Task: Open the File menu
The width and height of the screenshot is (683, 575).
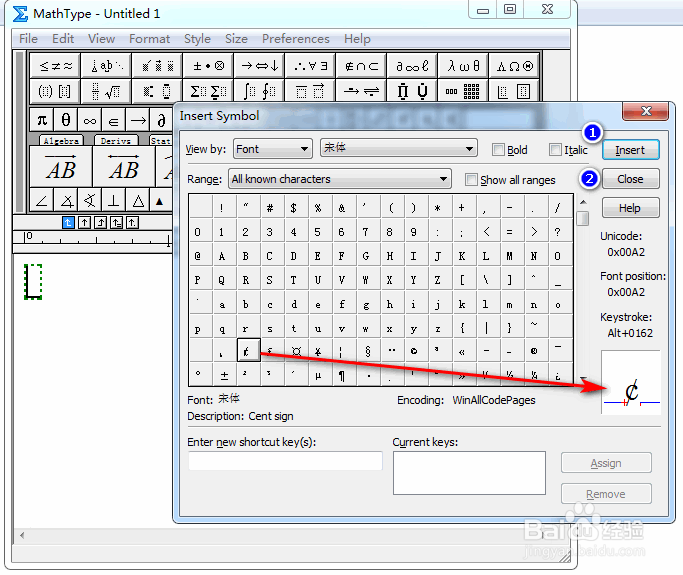Action: pyautogui.click(x=28, y=39)
